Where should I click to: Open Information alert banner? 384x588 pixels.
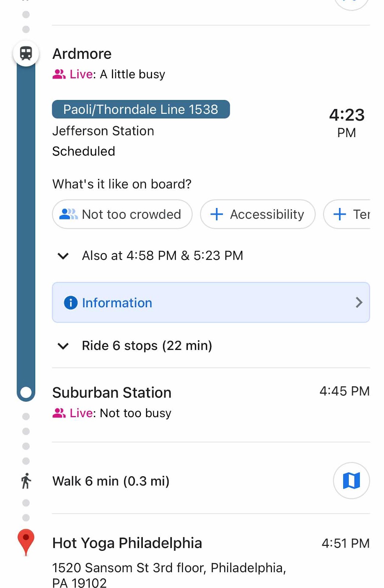(x=211, y=302)
